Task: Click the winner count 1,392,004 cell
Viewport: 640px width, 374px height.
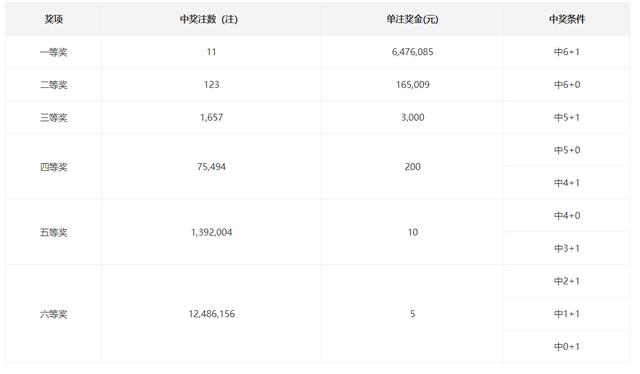Action: pyautogui.click(x=211, y=232)
